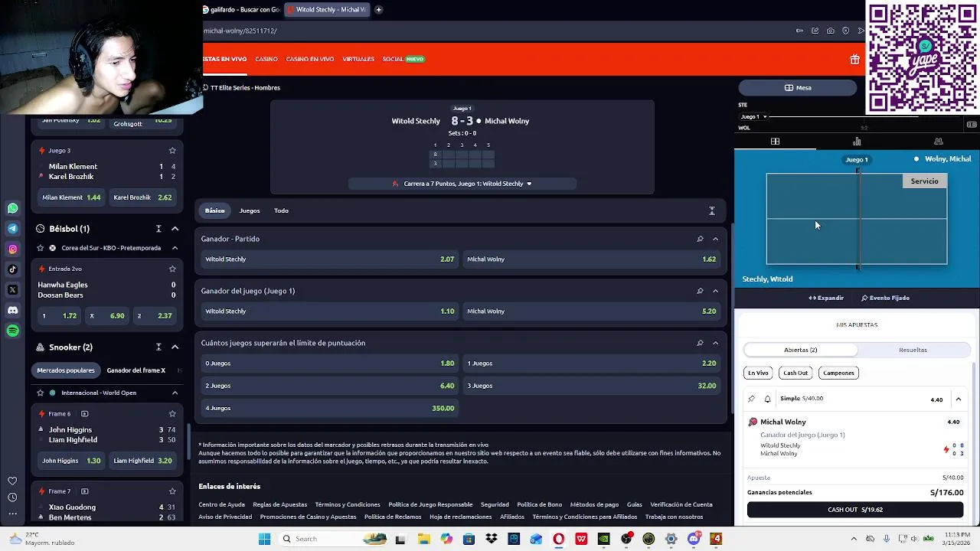Select the Abiertas (2) bets tab
The height and width of the screenshot is (551, 980).
coord(801,350)
